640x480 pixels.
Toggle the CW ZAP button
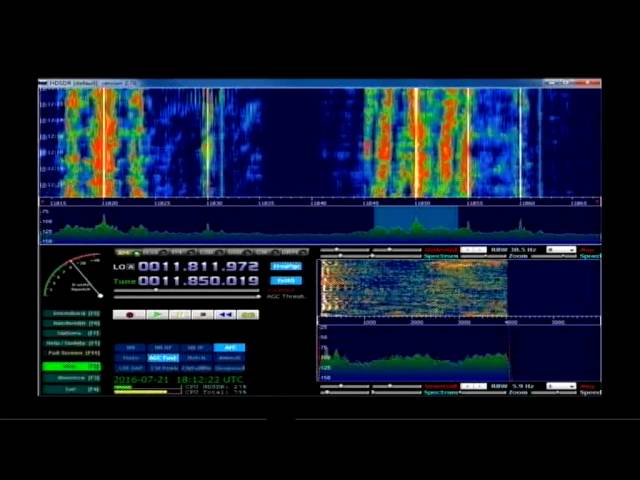tap(130, 368)
